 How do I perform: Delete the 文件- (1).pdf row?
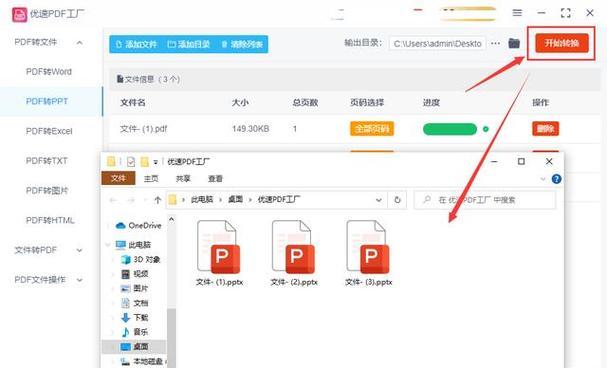click(x=545, y=129)
